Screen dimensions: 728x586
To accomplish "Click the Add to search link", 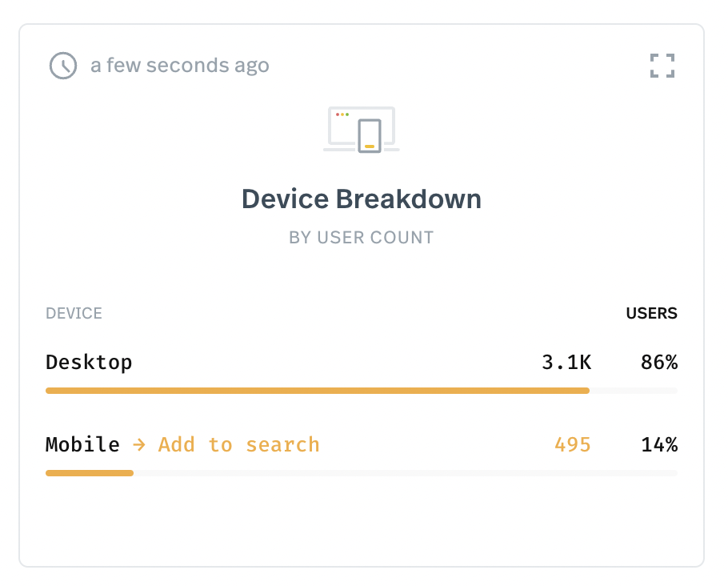I will 238,445.
